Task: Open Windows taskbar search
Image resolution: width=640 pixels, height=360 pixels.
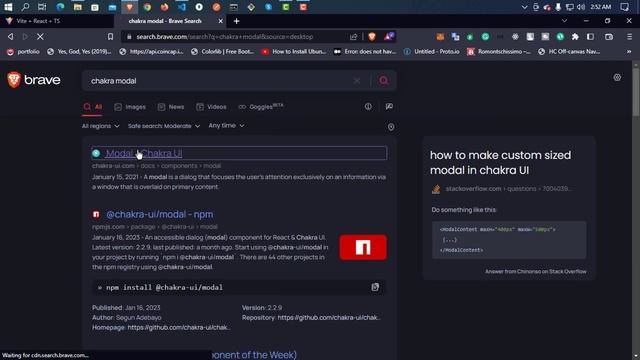Action: pyautogui.click(x=25, y=7)
